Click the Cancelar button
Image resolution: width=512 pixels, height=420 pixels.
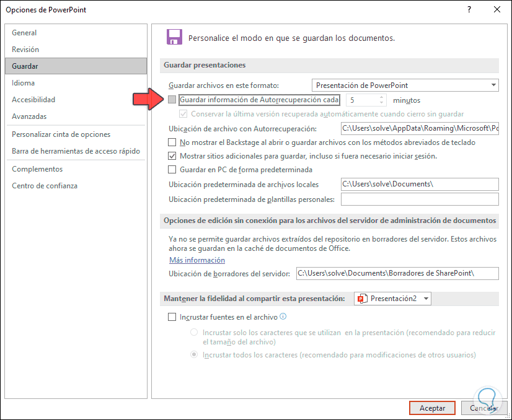point(484,408)
